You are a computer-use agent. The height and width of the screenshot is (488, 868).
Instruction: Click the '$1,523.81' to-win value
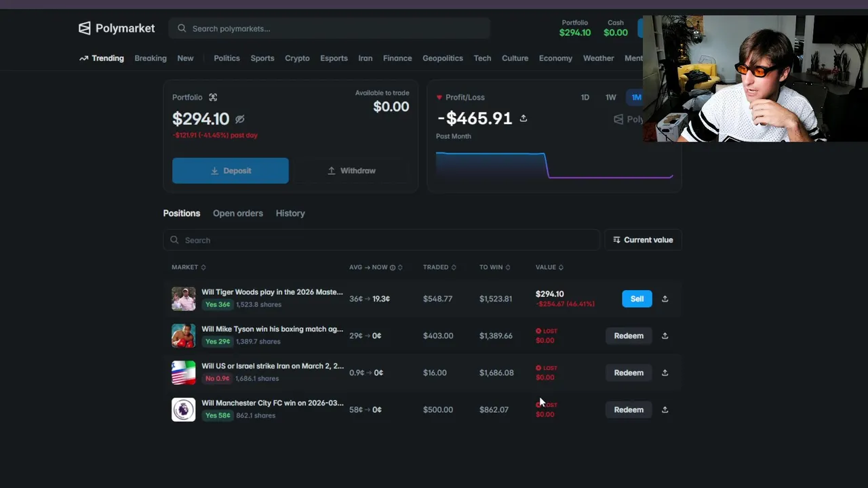click(x=496, y=299)
